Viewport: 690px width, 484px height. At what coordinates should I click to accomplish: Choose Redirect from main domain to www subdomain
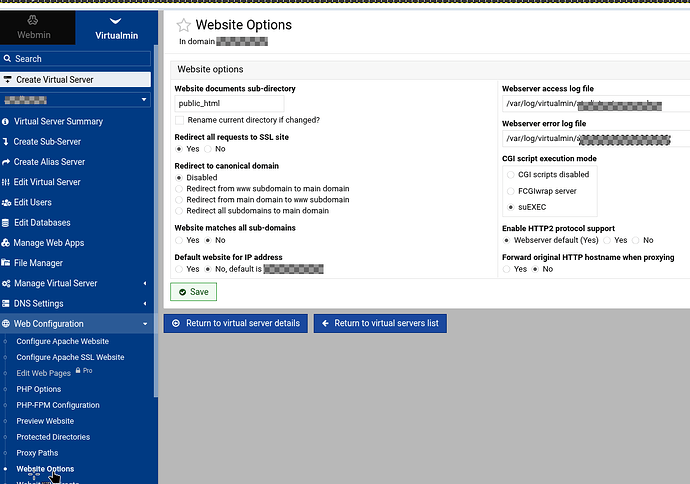(179, 200)
